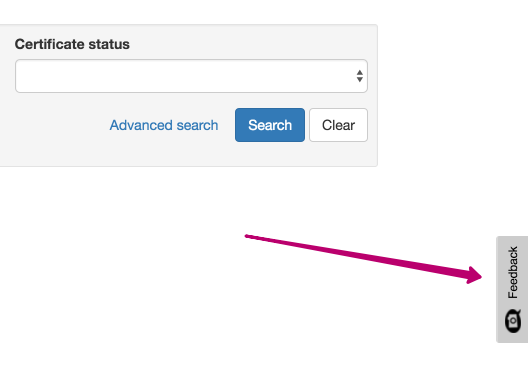The image size is (528, 389).
Task: Click the blue Search button
Action: point(270,125)
